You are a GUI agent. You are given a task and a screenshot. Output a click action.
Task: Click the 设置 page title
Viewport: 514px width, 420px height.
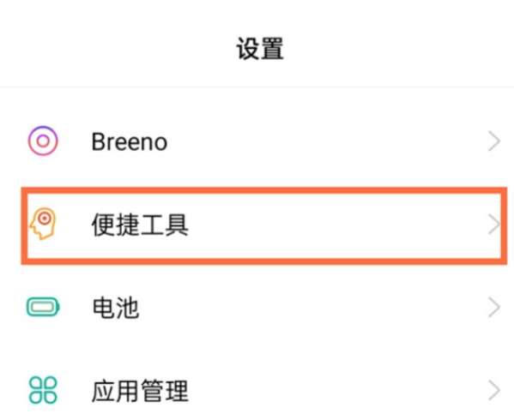coord(260,49)
